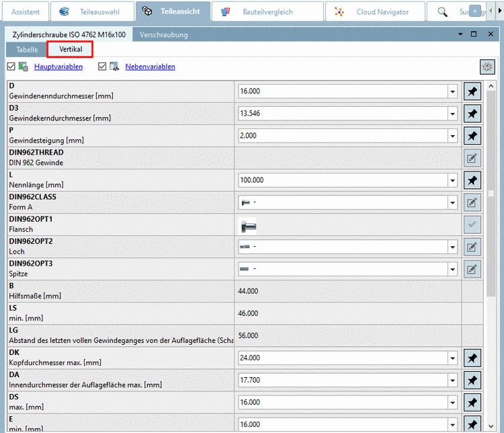Pin the DA Innendurchmesser value
The width and height of the screenshot is (504, 433).
(472, 380)
